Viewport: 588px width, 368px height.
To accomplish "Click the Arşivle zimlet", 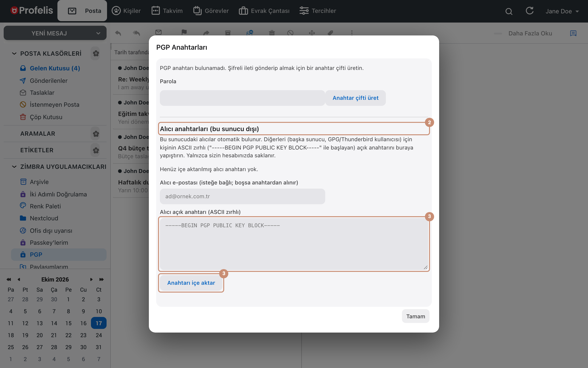I will pos(39,182).
